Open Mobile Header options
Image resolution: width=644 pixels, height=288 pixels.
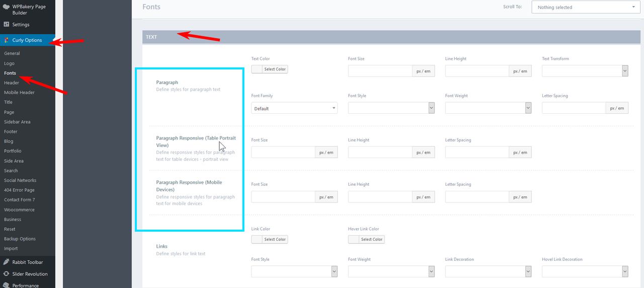click(19, 92)
